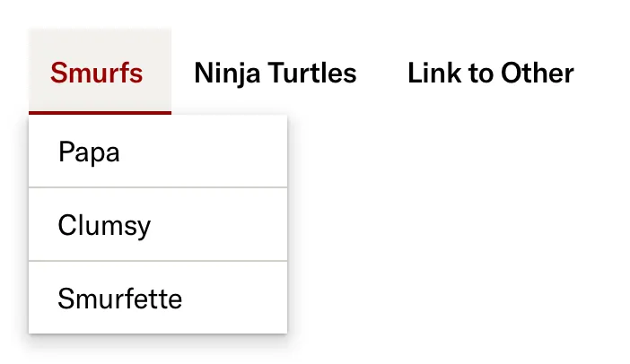Select Papa from the Smurfs submenu
630x364 pixels.
click(x=89, y=152)
